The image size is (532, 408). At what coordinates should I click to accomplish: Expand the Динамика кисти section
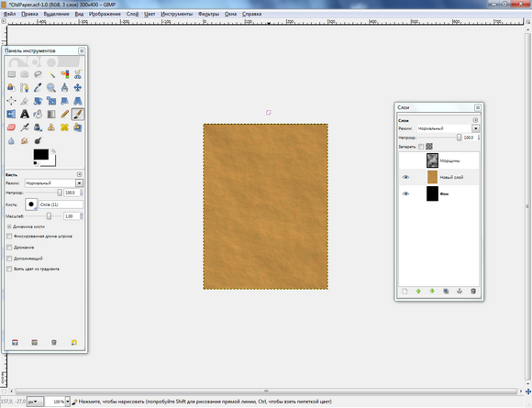pos(9,226)
